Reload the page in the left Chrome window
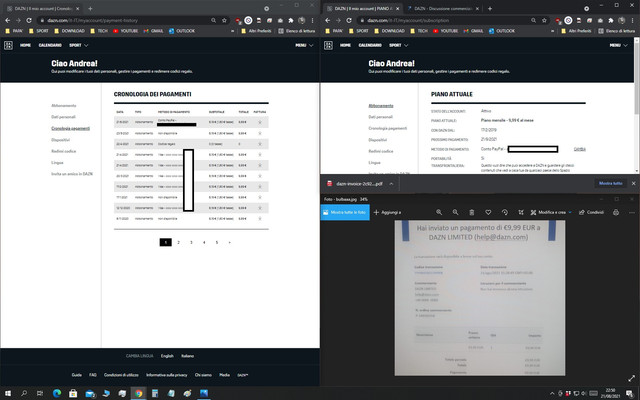This screenshot has width=640, height=400. pos(29,20)
